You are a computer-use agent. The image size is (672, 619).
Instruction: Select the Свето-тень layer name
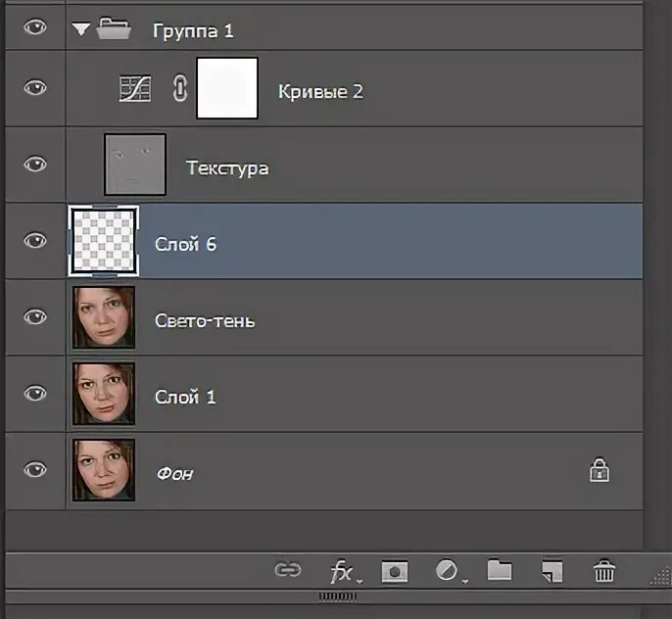[205, 320]
